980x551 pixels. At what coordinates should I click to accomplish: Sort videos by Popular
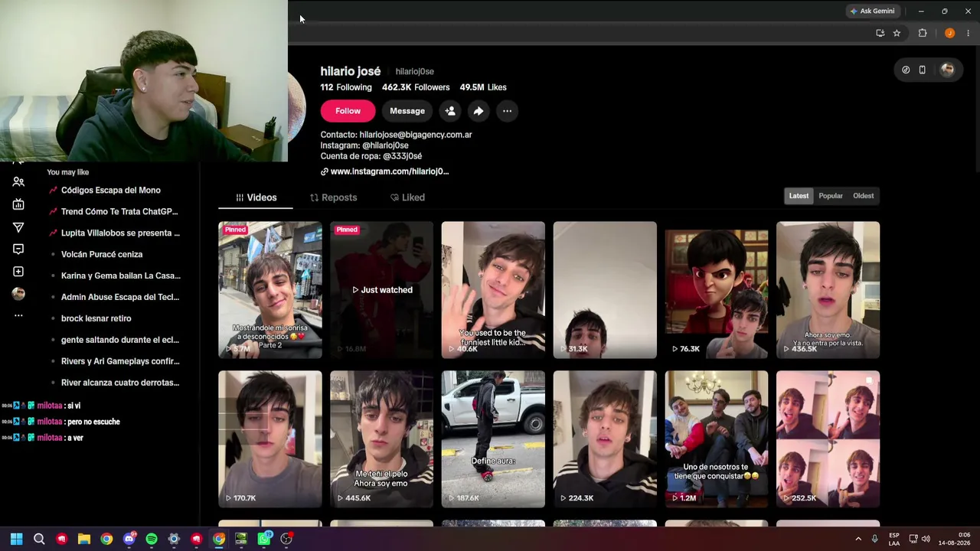[831, 196]
